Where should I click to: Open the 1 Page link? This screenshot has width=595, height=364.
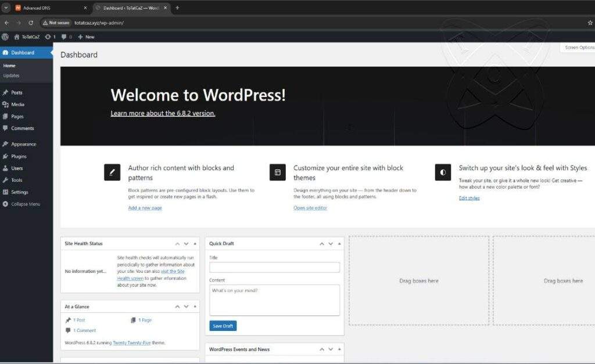[x=145, y=320]
